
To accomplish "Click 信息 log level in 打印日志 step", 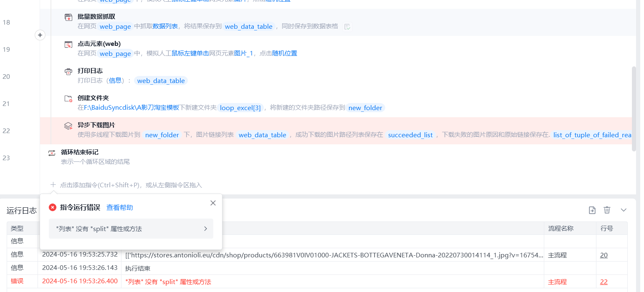I will coord(115,81).
